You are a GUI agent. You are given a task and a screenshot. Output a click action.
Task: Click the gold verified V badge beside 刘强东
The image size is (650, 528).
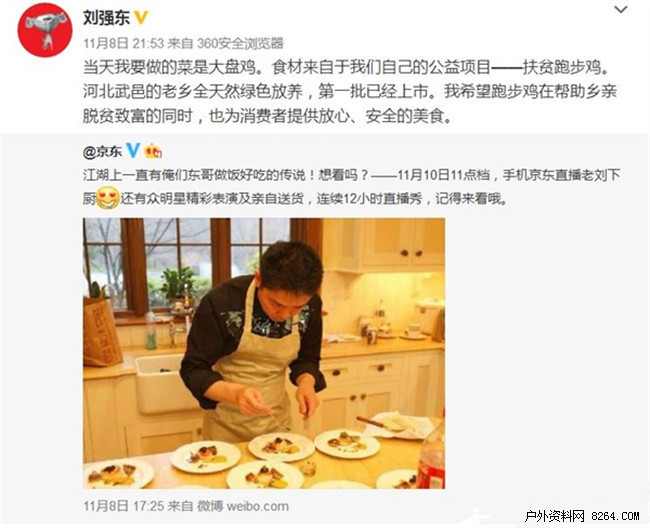tap(141, 18)
